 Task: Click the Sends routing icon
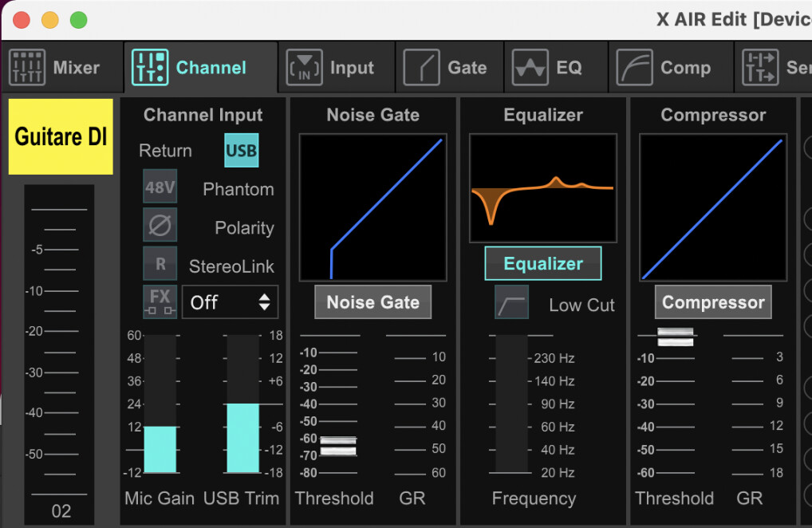760,67
